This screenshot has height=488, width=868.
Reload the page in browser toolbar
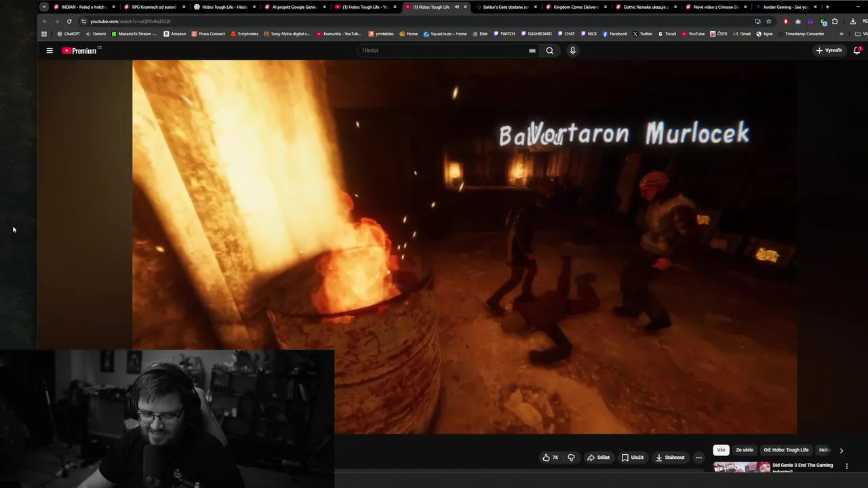point(69,22)
